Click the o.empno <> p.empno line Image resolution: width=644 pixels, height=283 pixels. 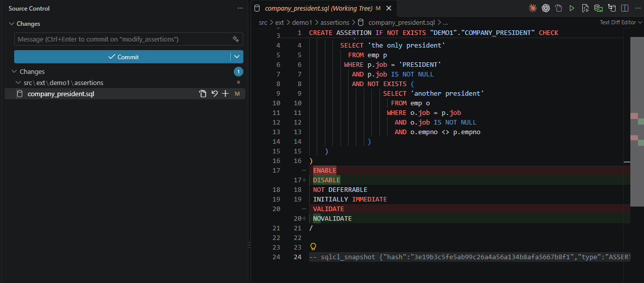coord(438,132)
